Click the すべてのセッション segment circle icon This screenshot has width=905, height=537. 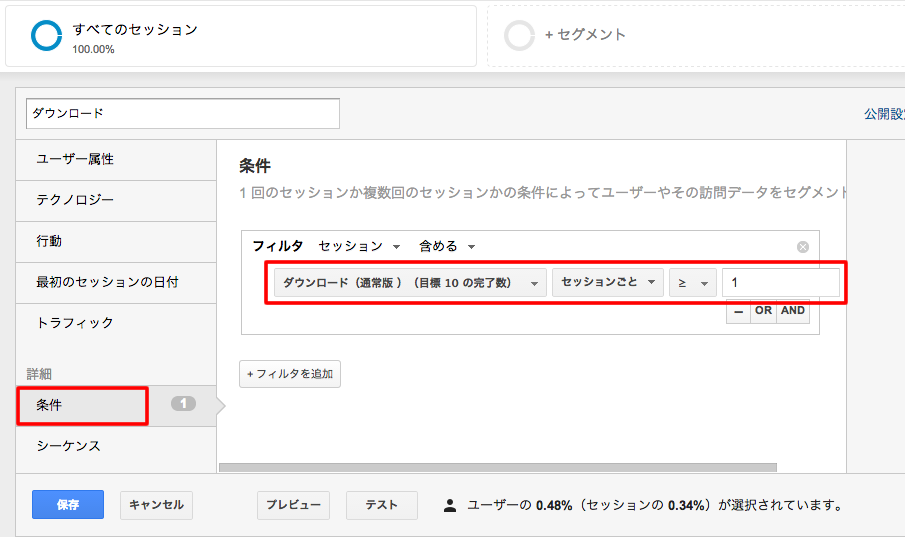click(x=46, y=36)
